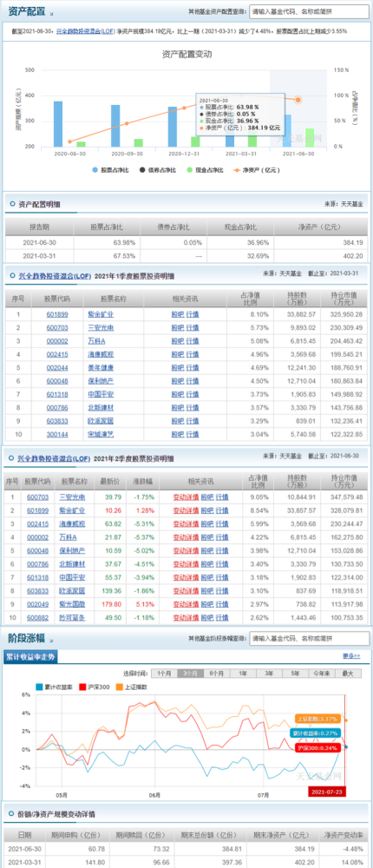Click 欧派家居 stock name in Q2 table
373x868 pixels.
[x=72, y=590]
